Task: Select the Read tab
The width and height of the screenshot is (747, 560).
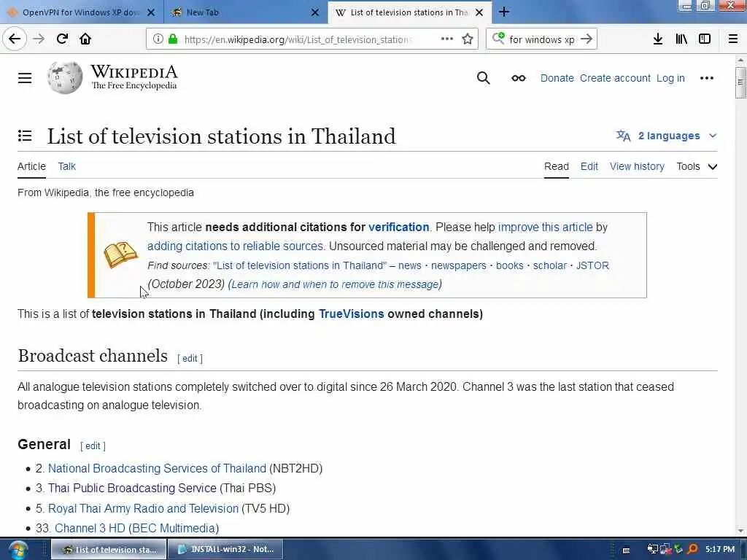Action: click(557, 167)
